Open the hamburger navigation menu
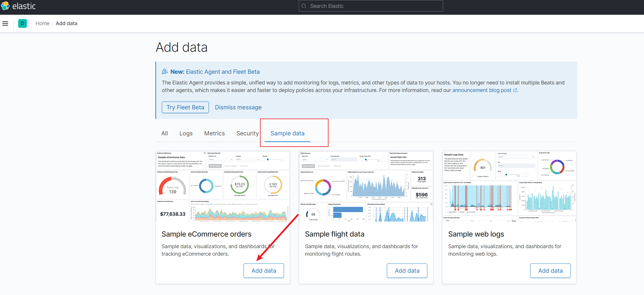The width and height of the screenshot is (644, 295). [5, 23]
